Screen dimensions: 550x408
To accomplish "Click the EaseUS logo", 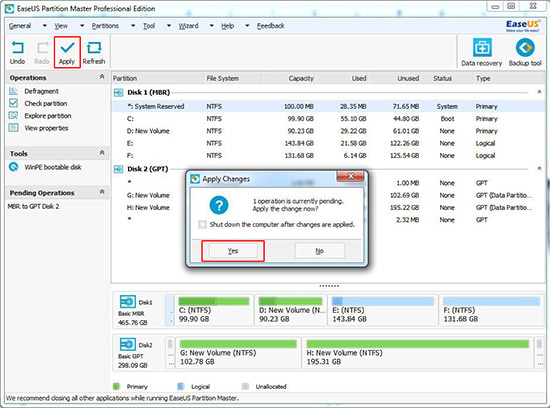I will (x=522, y=26).
